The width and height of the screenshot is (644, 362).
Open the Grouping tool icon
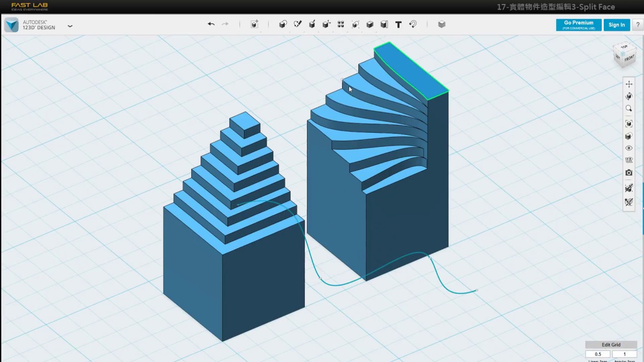355,24
